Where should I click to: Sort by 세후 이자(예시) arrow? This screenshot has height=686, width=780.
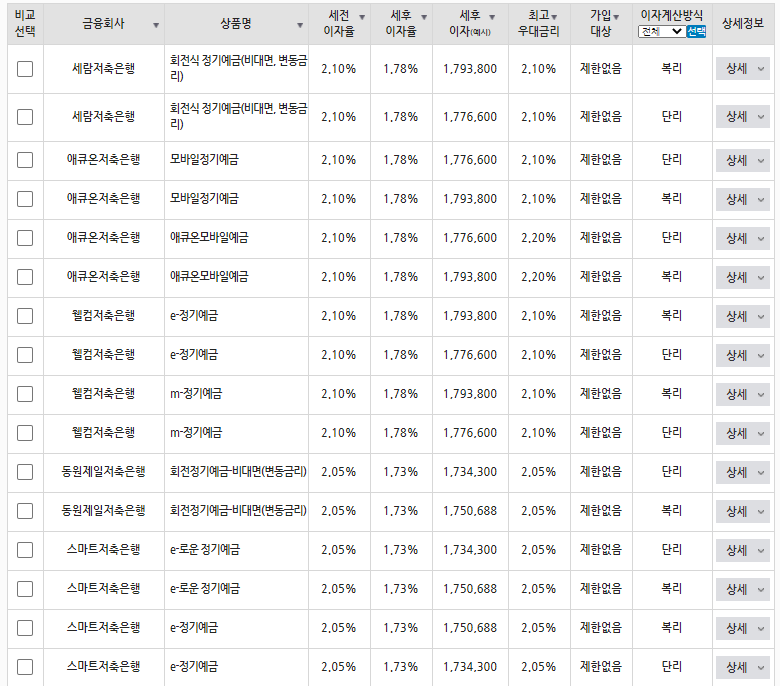pos(492,17)
